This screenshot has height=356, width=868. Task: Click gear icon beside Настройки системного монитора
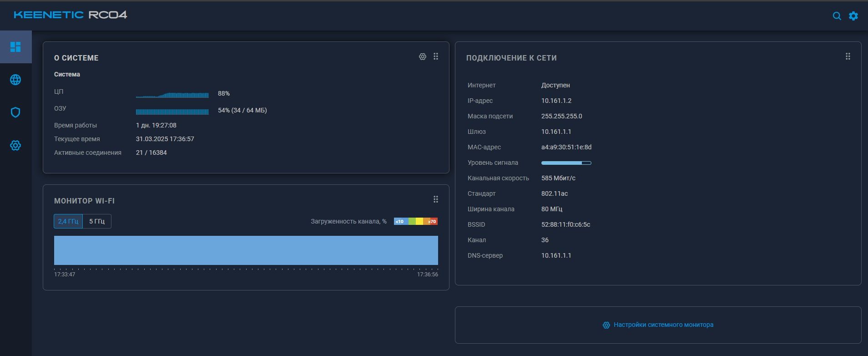pyautogui.click(x=606, y=325)
